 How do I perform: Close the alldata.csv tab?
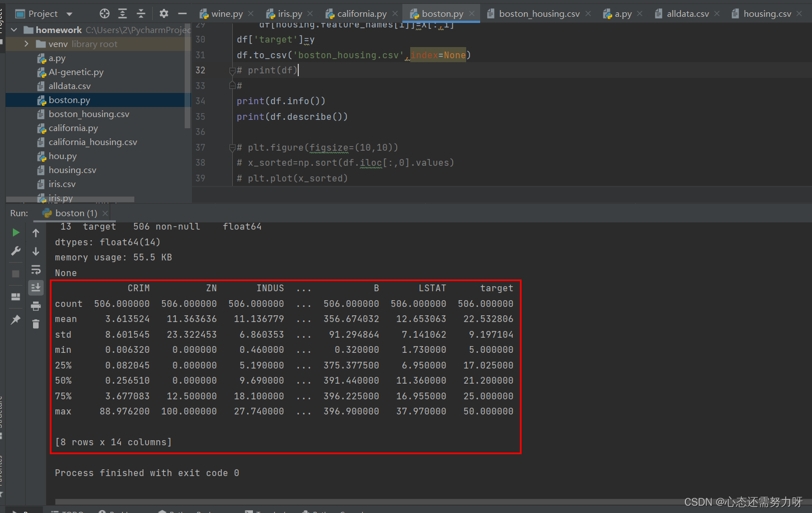click(x=717, y=13)
